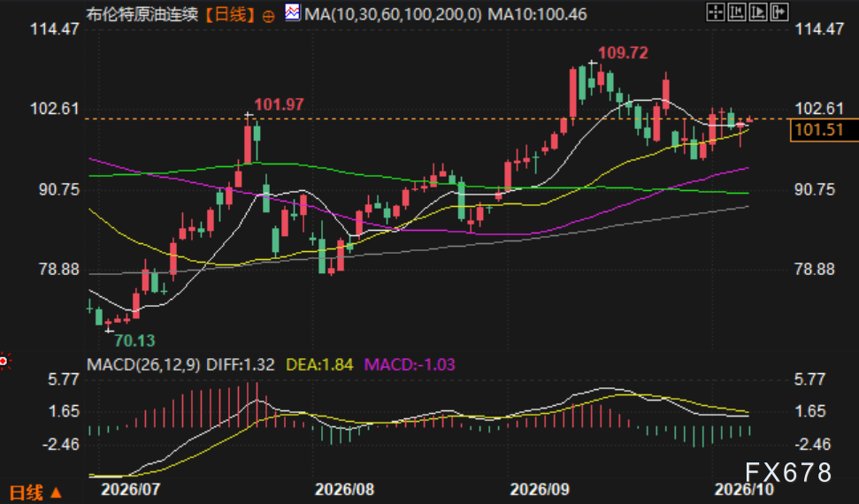Click the 109.72 high price annotation

click(x=623, y=53)
